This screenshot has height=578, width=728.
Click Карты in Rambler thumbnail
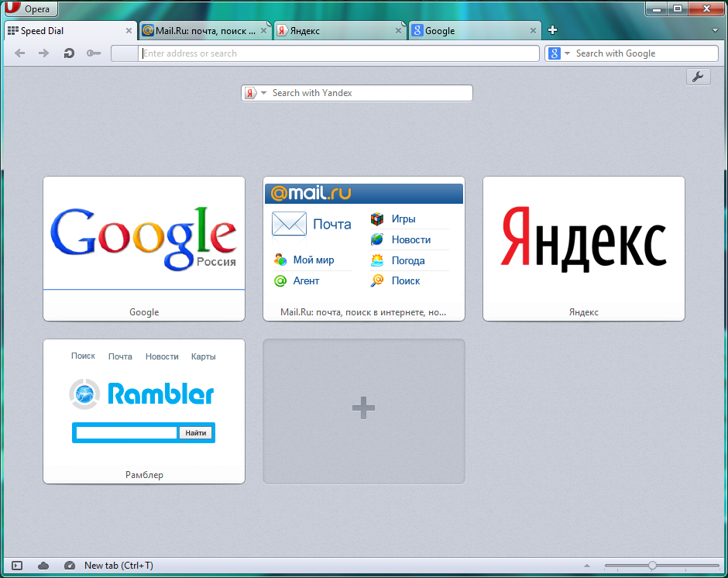203,357
